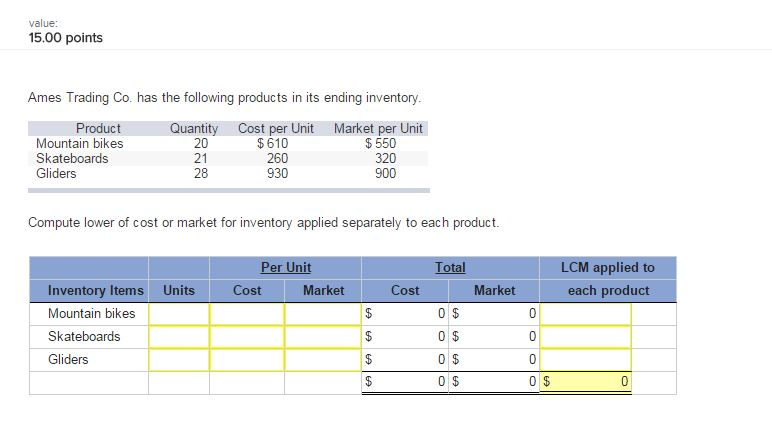Click the "Per Unit" column group header

pos(285,268)
